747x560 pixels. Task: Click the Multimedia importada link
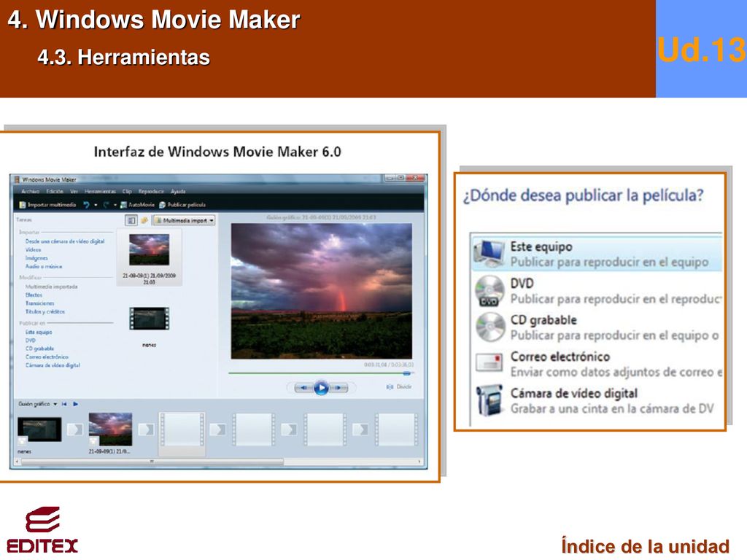[x=52, y=287]
